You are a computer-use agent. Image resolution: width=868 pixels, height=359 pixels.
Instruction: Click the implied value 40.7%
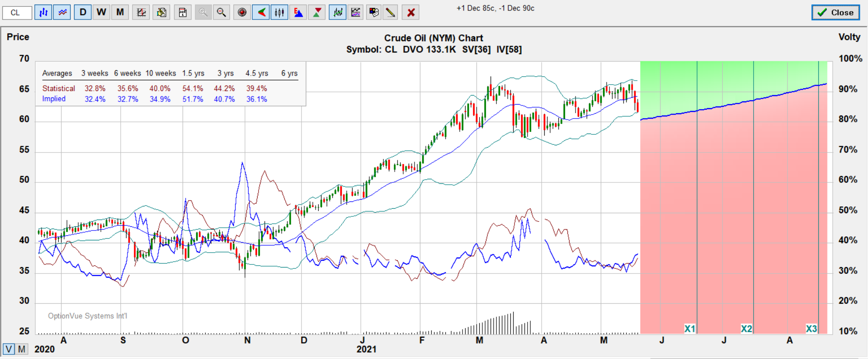224,99
